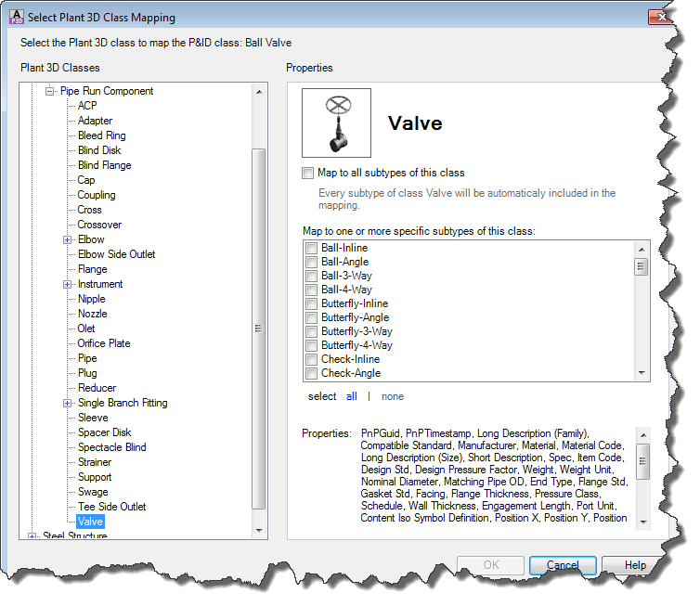Choose Coupling from class list
This screenshot has height=606, width=700.
pyautogui.click(x=97, y=195)
